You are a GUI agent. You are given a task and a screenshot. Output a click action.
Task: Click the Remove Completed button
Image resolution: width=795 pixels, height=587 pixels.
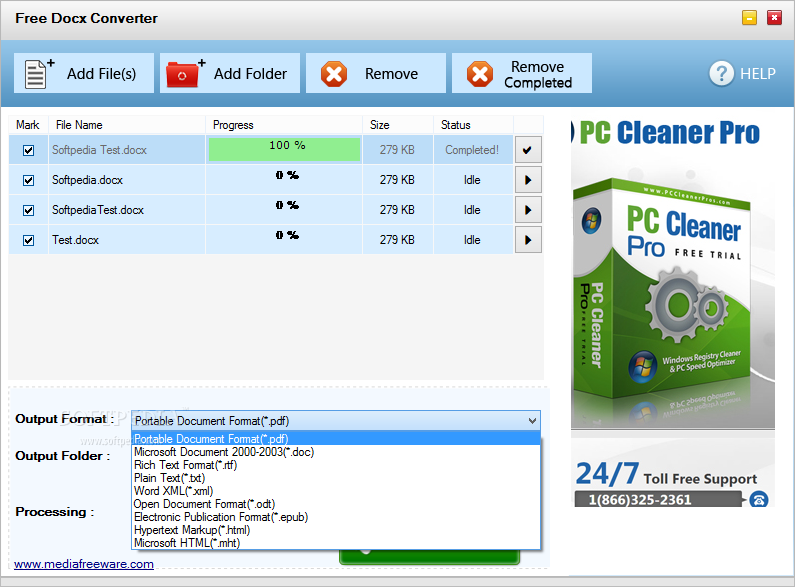coord(522,74)
